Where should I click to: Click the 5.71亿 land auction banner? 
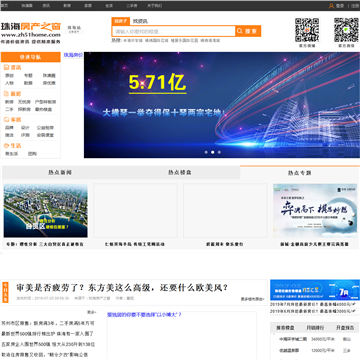tap(222, 105)
